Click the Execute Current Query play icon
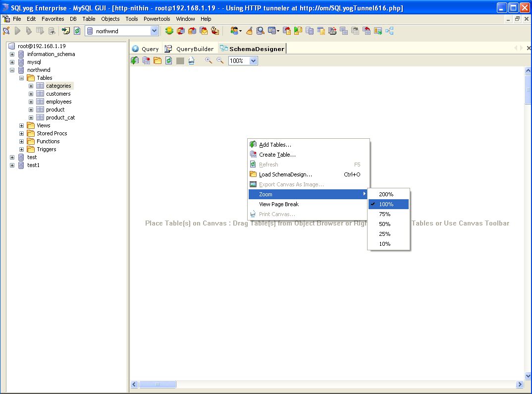The image size is (532, 394). tap(18, 31)
